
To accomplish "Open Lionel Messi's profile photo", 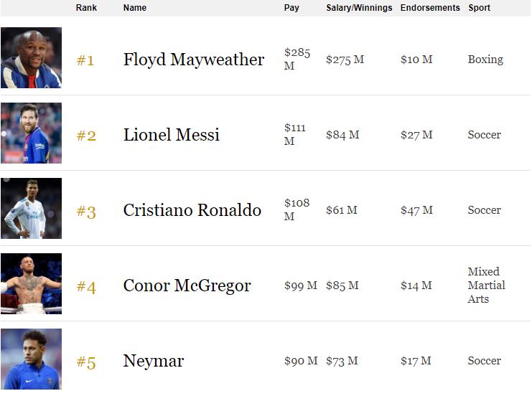I will click(x=31, y=133).
